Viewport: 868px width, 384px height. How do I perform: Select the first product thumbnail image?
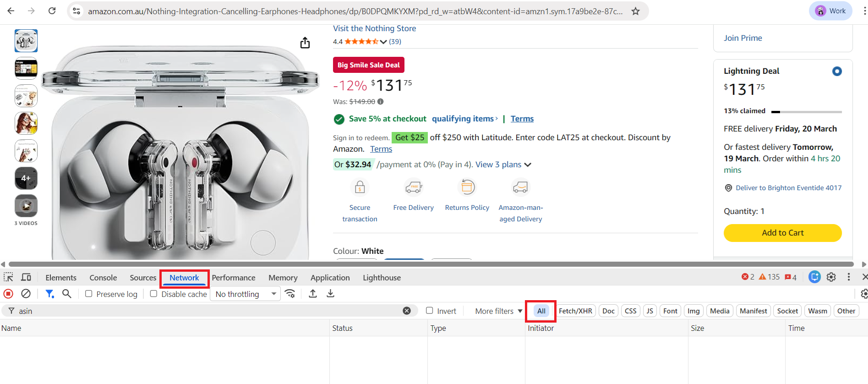[x=26, y=41]
